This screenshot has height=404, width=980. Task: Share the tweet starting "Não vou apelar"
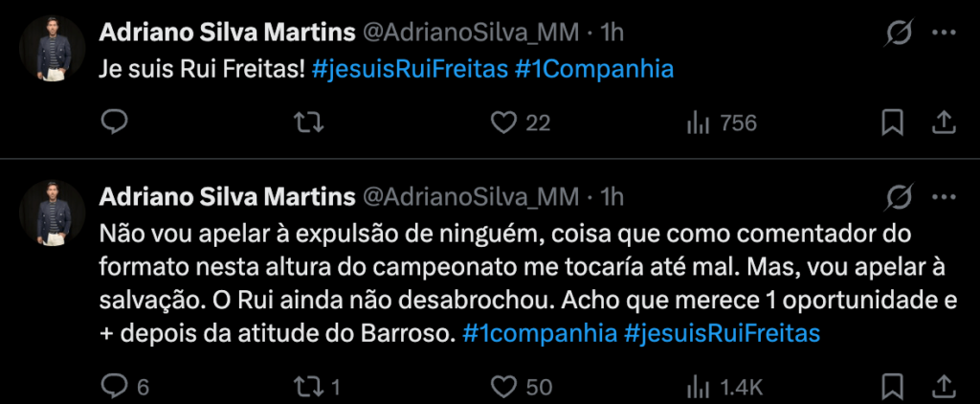(x=942, y=386)
